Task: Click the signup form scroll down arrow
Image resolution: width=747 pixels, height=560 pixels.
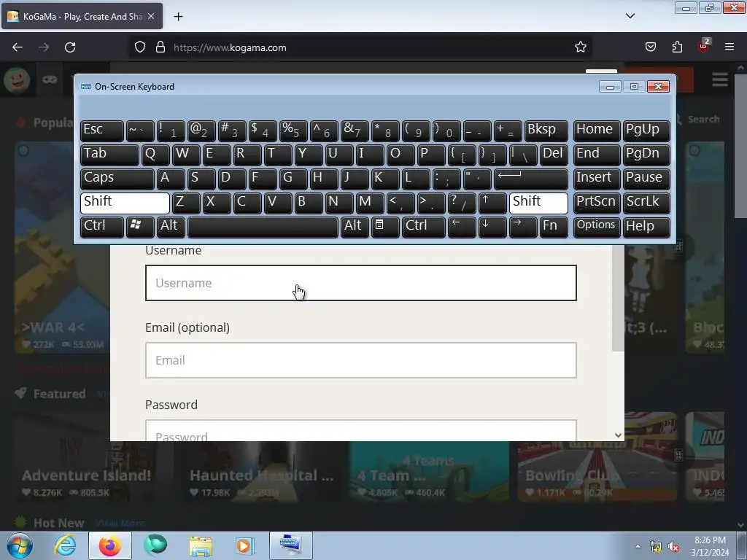Action: [x=618, y=435]
